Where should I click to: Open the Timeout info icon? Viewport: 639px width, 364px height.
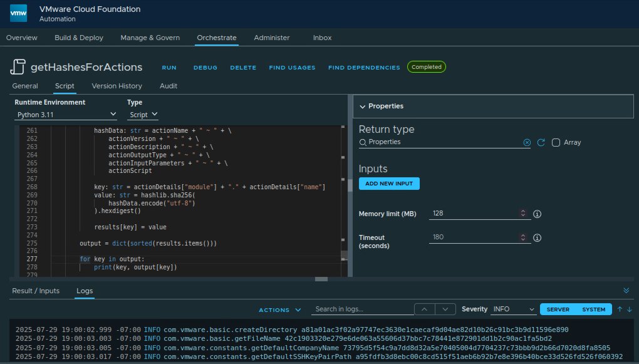(x=537, y=237)
